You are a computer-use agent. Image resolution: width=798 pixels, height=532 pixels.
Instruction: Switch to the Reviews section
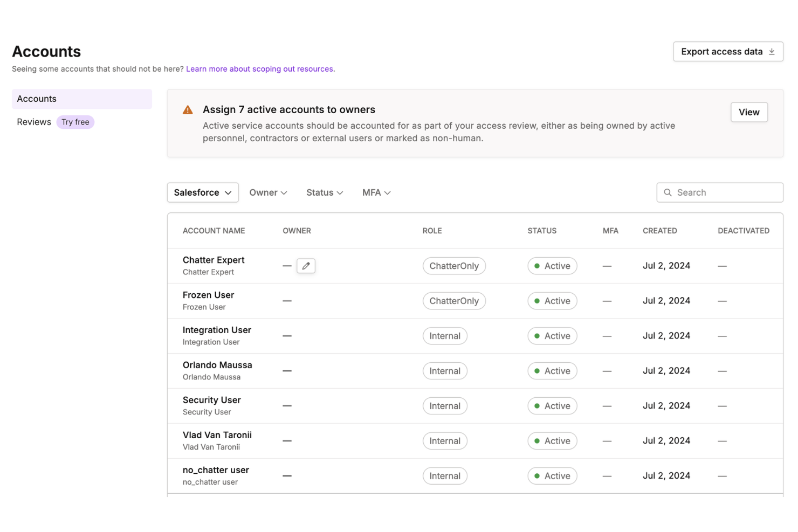coord(33,122)
